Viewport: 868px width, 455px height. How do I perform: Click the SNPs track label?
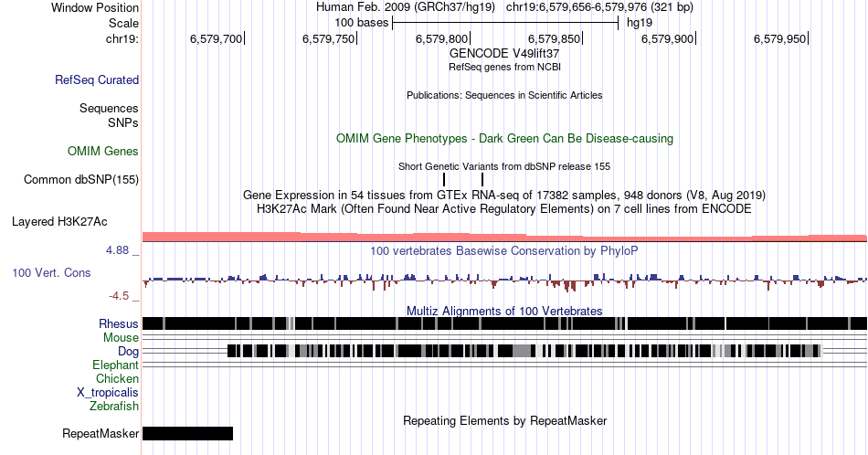pos(123,122)
